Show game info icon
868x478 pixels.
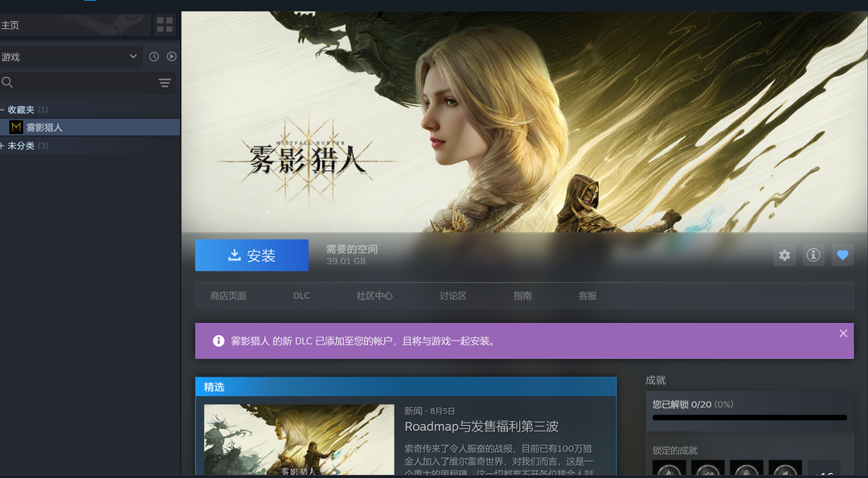813,255
